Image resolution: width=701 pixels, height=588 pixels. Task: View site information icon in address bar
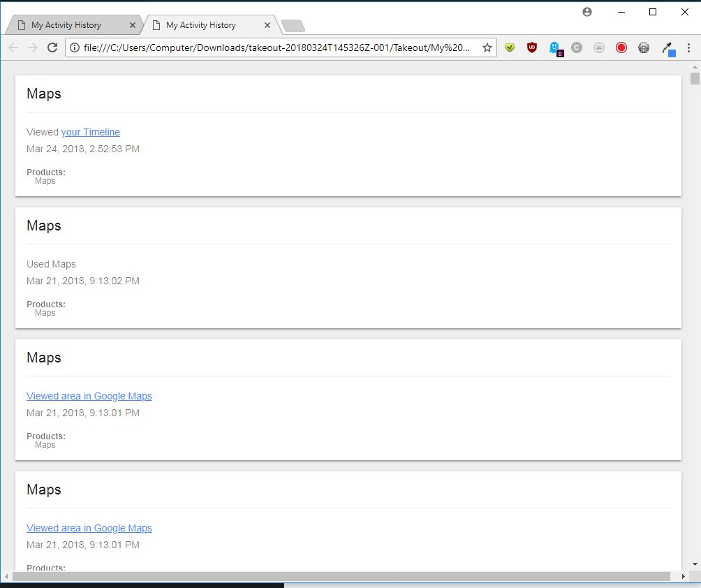[x=75, y=48]
